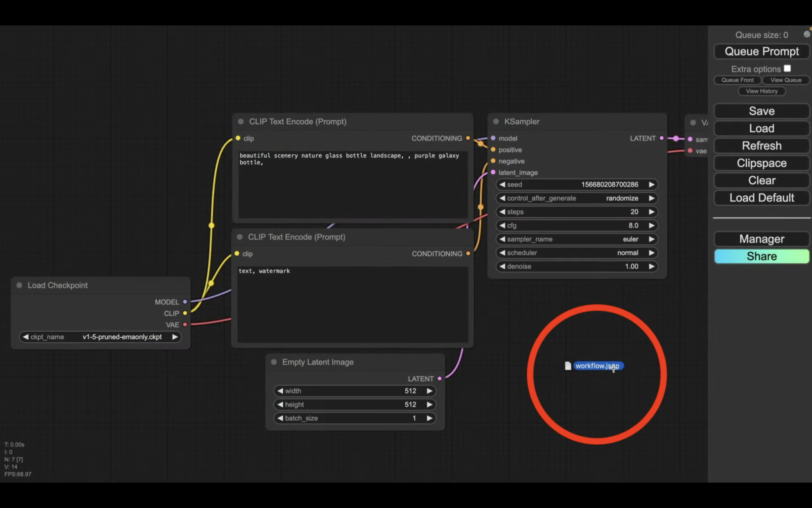Viewport: 812px width, 508px height.
Task: Click the clip input socket of the text, watermark node
Action: (x=237, y=254)
